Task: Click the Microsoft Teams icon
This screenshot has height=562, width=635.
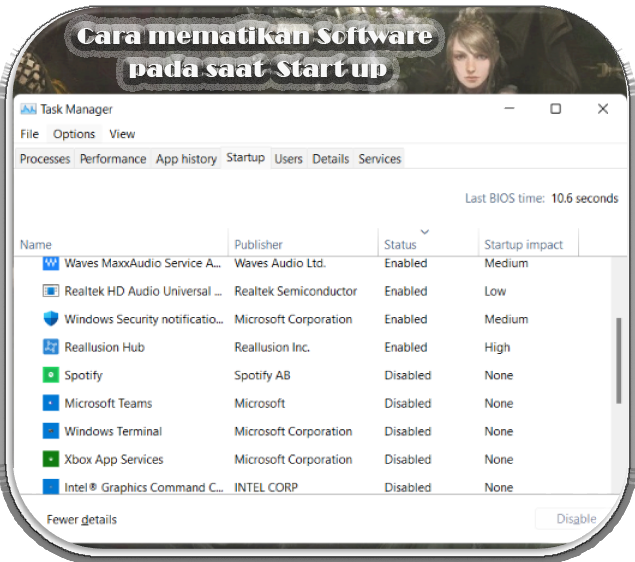Action: 51,403
